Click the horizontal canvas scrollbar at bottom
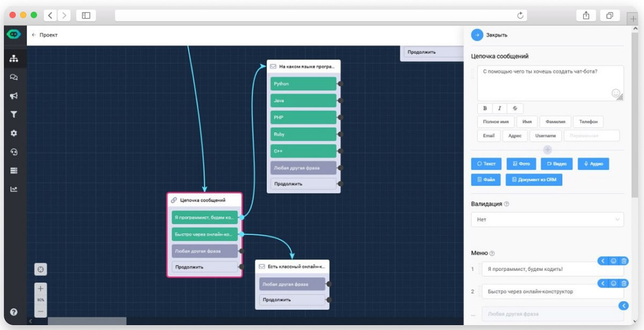Image resolution: width=644 pixels, height=330 pixels. click(87, 321)
